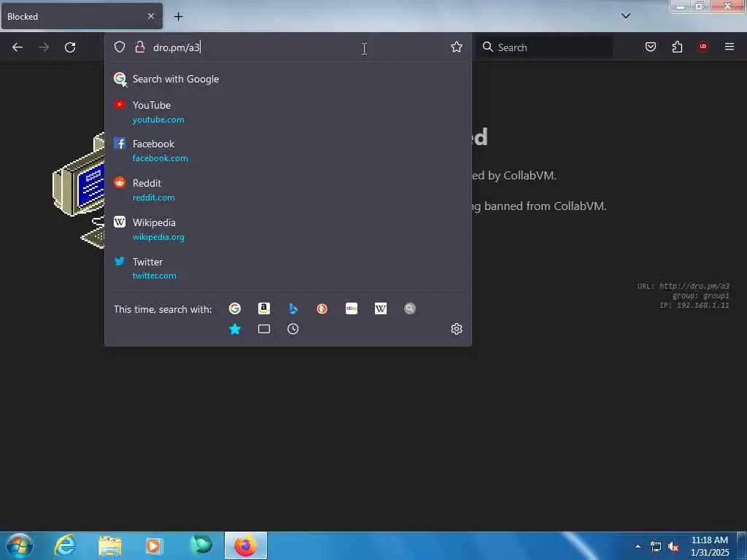Search this time with eBay icon

(352, 308)
